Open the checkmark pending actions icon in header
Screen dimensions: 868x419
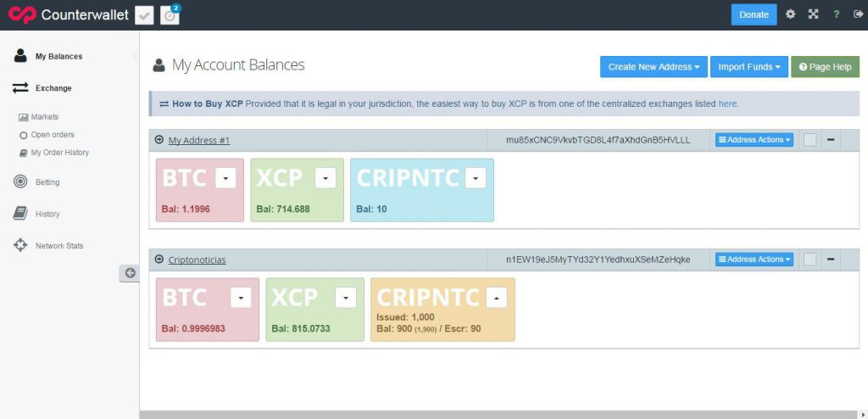[144, 15]
